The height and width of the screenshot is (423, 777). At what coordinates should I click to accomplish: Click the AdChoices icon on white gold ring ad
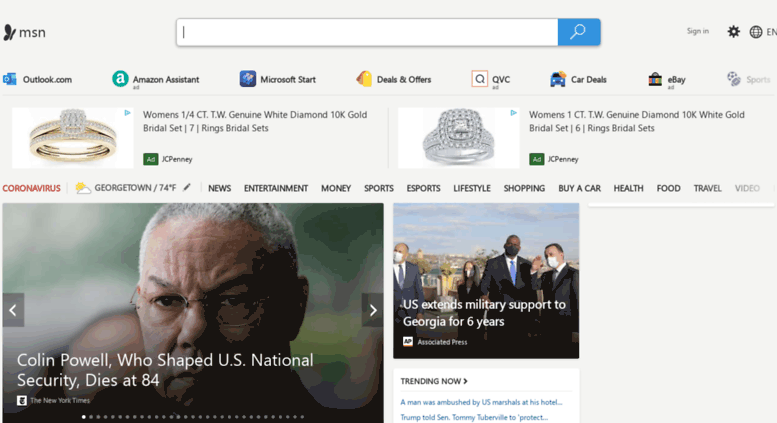(x=513, y=113)
